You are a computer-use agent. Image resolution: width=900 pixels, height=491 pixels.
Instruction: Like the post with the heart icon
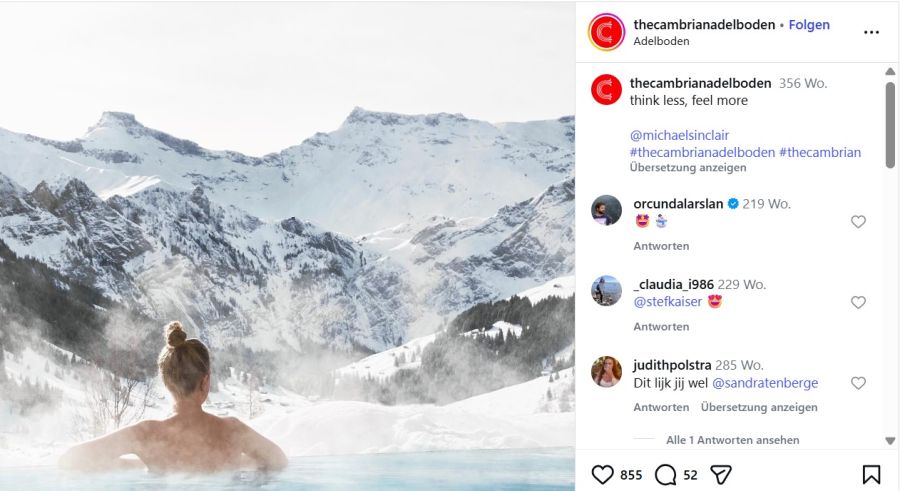(602, 474)
